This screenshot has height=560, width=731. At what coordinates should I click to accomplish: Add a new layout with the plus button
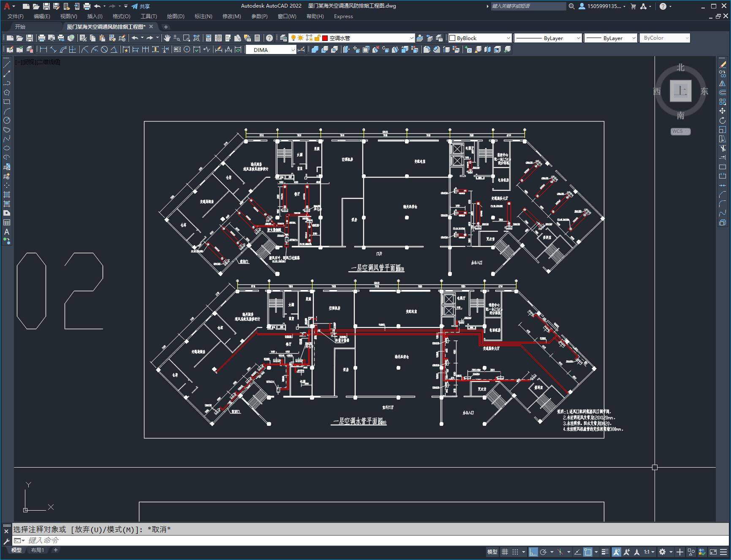click(x=55, y=550)
